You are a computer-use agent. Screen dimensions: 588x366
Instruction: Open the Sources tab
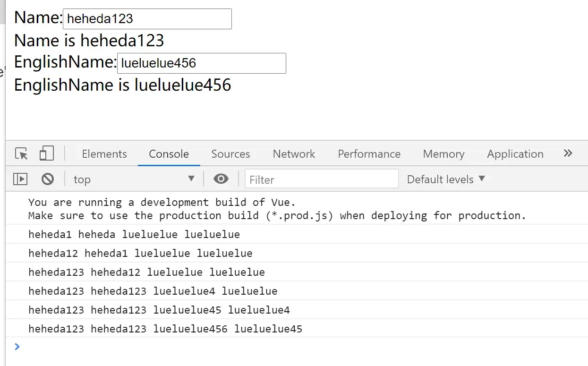click(230, 154)
